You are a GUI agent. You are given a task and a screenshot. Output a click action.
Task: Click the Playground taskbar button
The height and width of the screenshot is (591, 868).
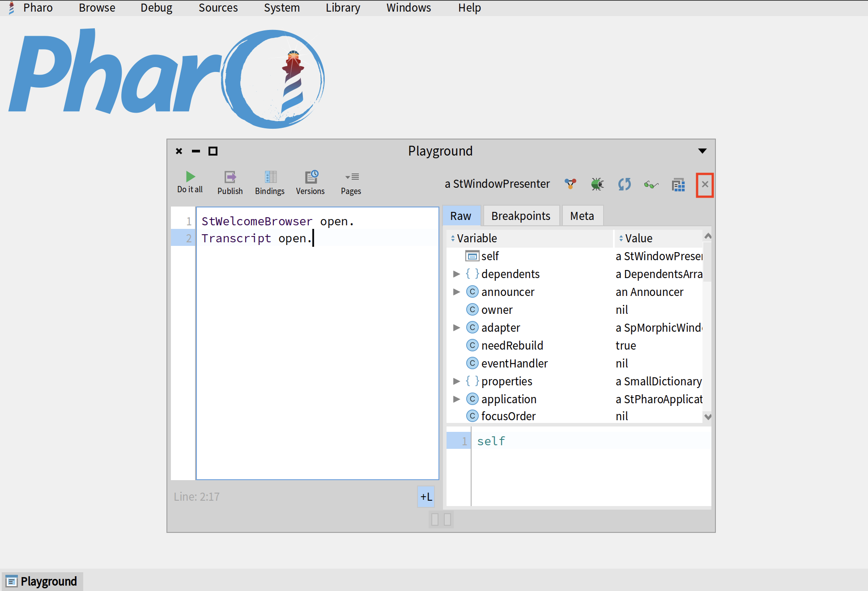(42, 581)
